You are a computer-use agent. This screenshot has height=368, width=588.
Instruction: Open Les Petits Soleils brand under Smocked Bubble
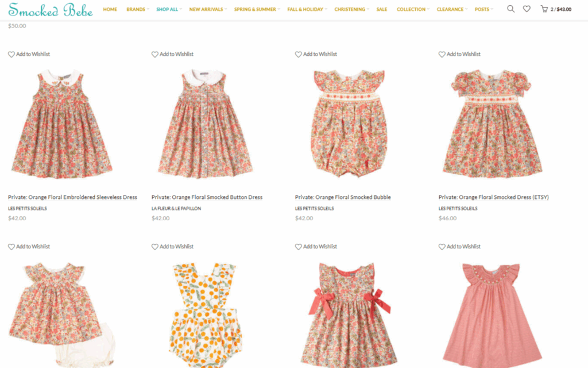click(x=314, y=208)
